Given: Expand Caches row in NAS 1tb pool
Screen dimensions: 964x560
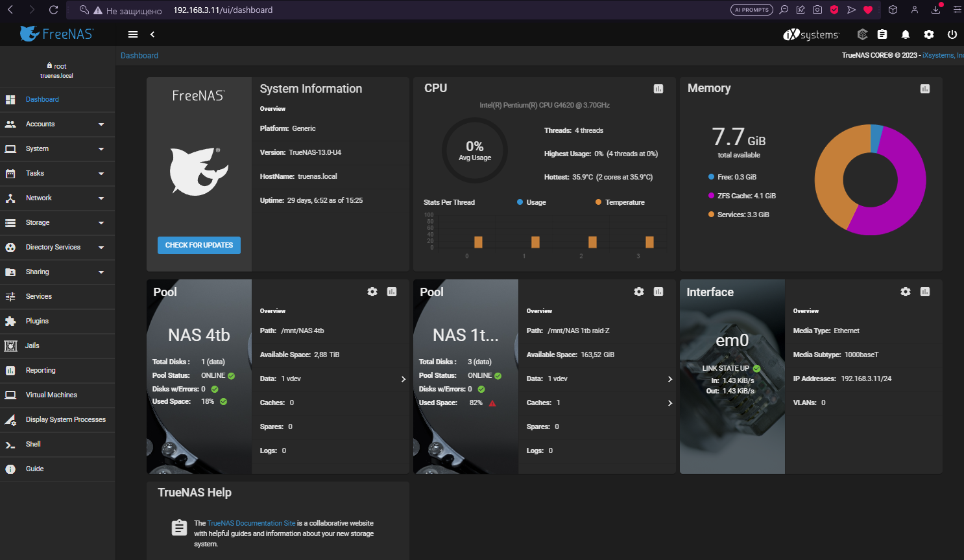Looking at the screenshot, I should pos(670,403).
